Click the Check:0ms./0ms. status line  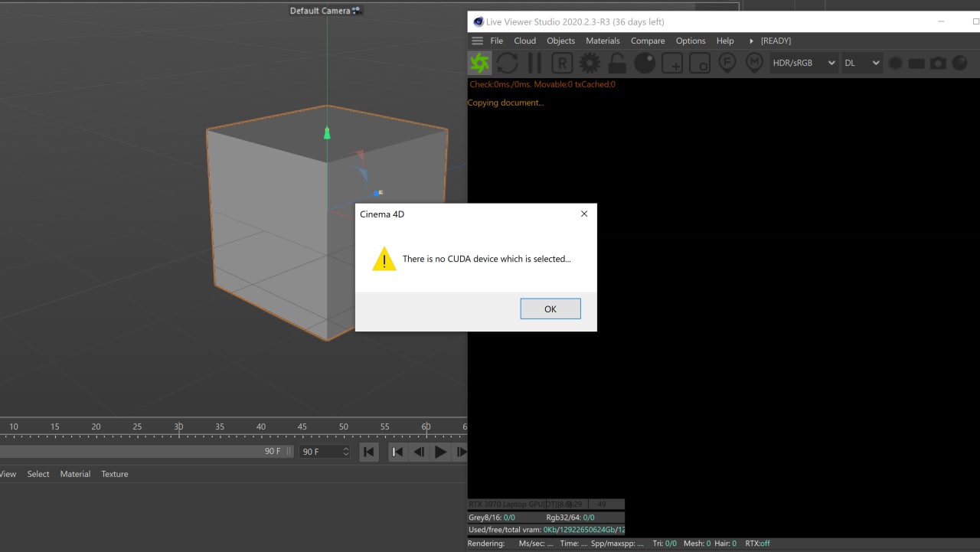click(542, 84)
